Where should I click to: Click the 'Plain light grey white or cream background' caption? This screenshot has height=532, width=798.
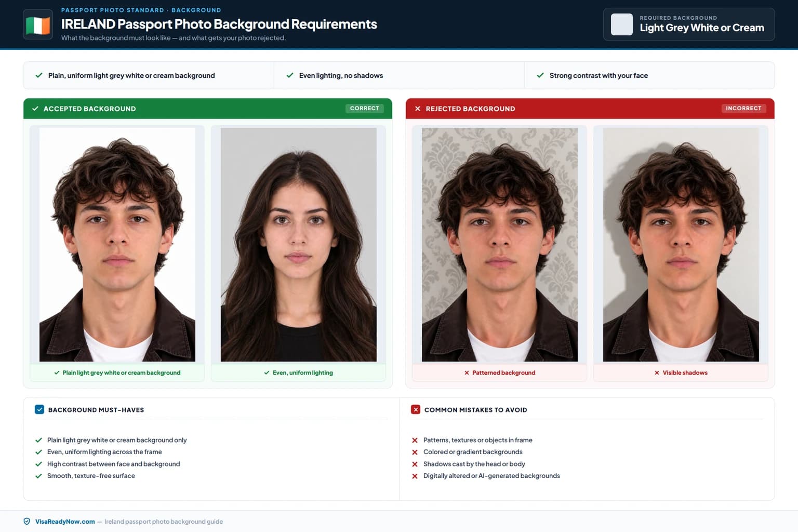point(122,373)
